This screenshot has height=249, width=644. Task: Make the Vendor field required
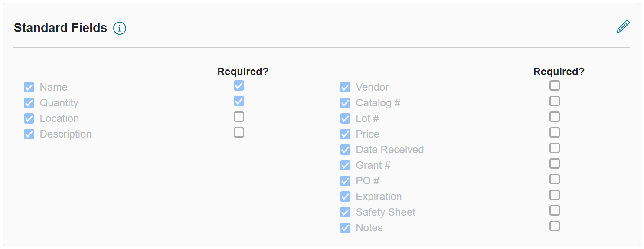pyautogui.click(x=555, y=85)
